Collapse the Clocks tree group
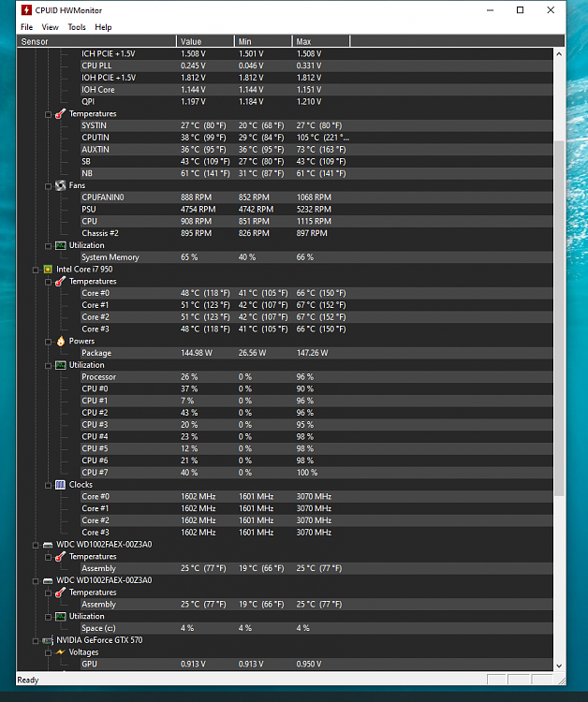Screen dimensions: 588x702 click(x=48, y=485)
